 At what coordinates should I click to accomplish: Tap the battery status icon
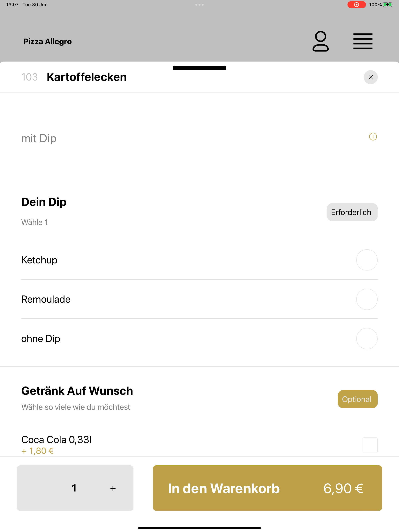pyautogui.click(x=388, y=4)
